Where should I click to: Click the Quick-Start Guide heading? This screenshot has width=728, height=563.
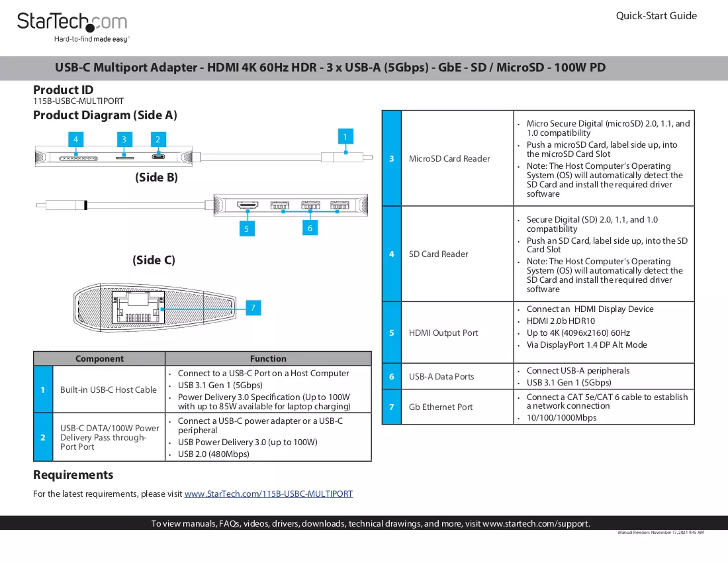click(656, 16)
